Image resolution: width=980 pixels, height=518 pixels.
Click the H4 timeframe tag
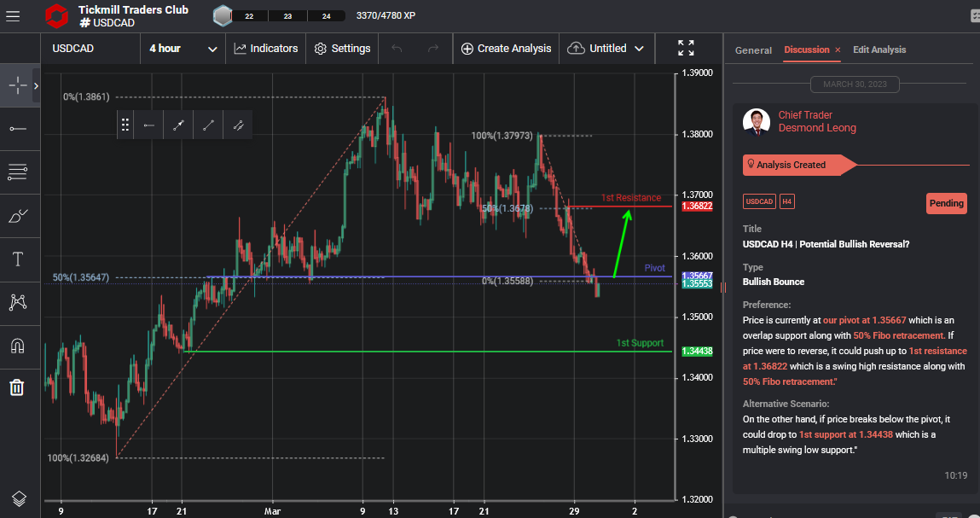click(x=787, y=201)
